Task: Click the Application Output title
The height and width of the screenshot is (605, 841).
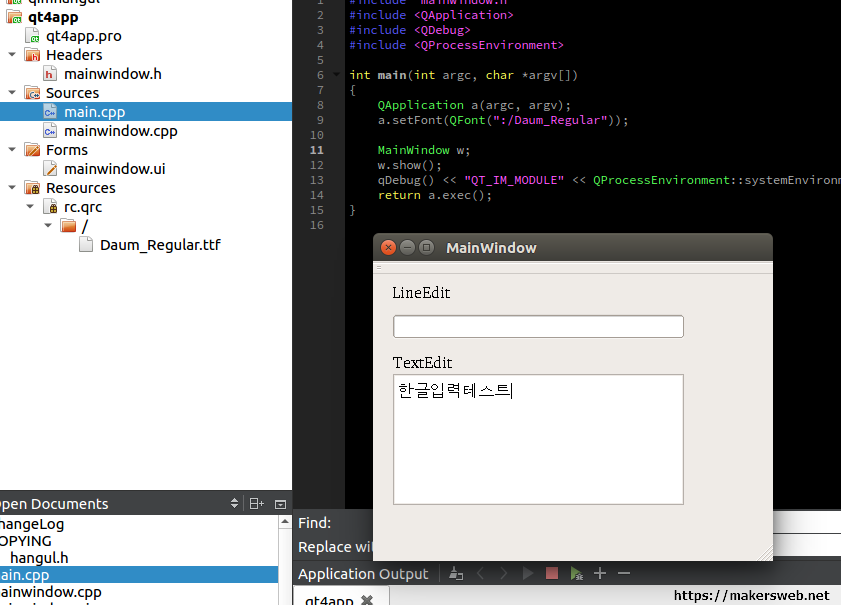Action: (363, 574)
